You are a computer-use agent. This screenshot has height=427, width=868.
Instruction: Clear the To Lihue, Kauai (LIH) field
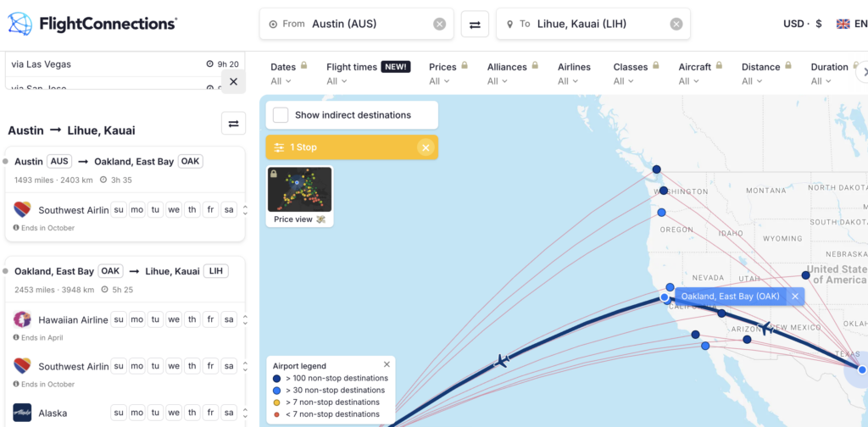pyautogui.click(x=676, y=24)
